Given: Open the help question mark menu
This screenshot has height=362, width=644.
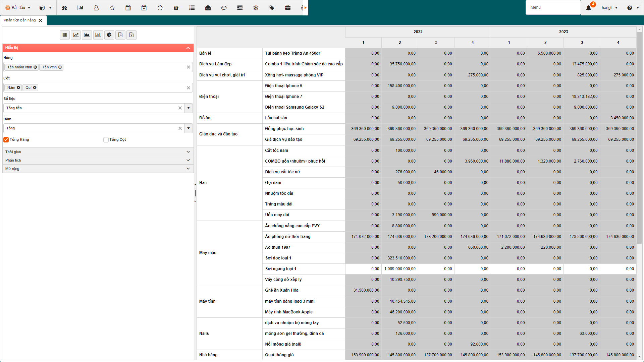Looking at the screenshot, I should tap(632, 8).
